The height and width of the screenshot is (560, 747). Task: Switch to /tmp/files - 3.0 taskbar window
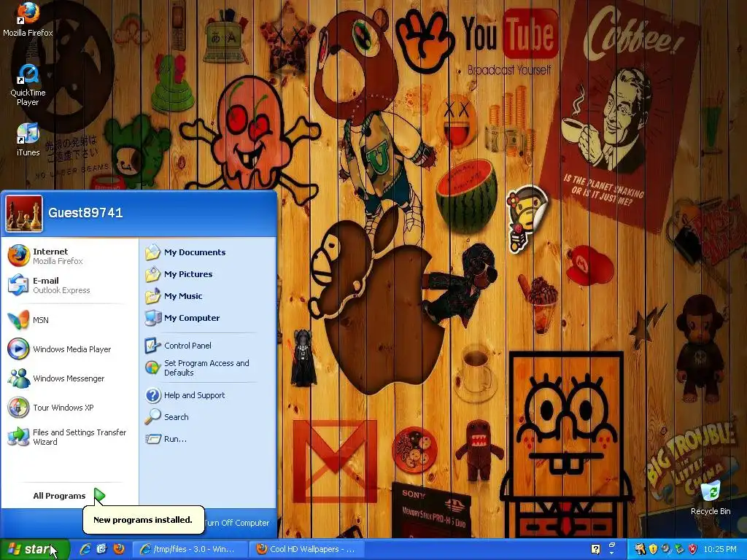(x=190, y=549)
